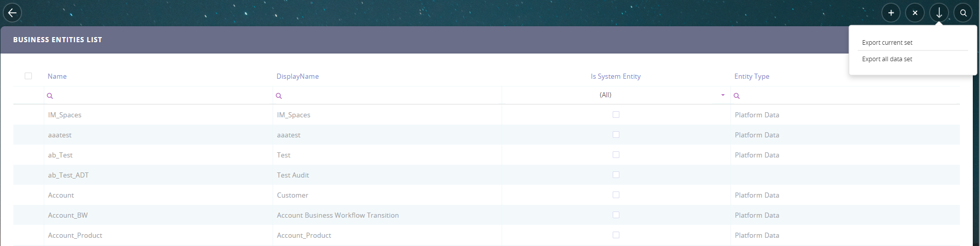Click the back arrow icon
The image size is (980, 246).
[12, 13]
